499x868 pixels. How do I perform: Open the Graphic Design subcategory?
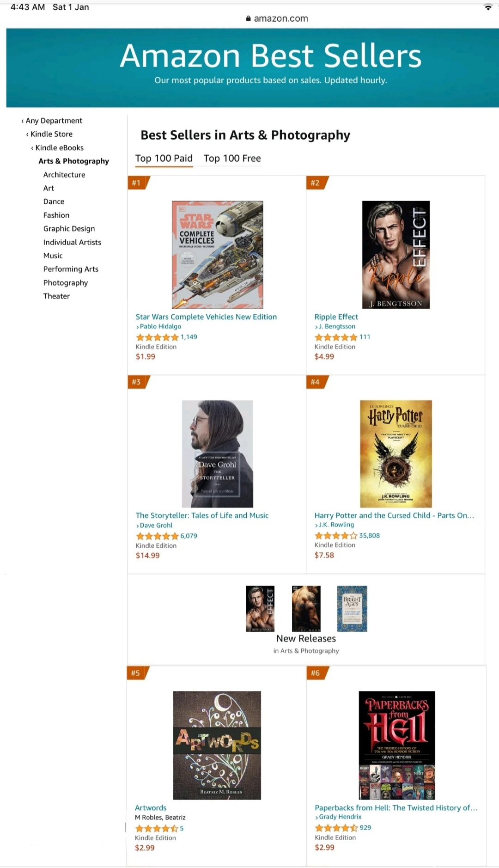[x=69, y=229]
